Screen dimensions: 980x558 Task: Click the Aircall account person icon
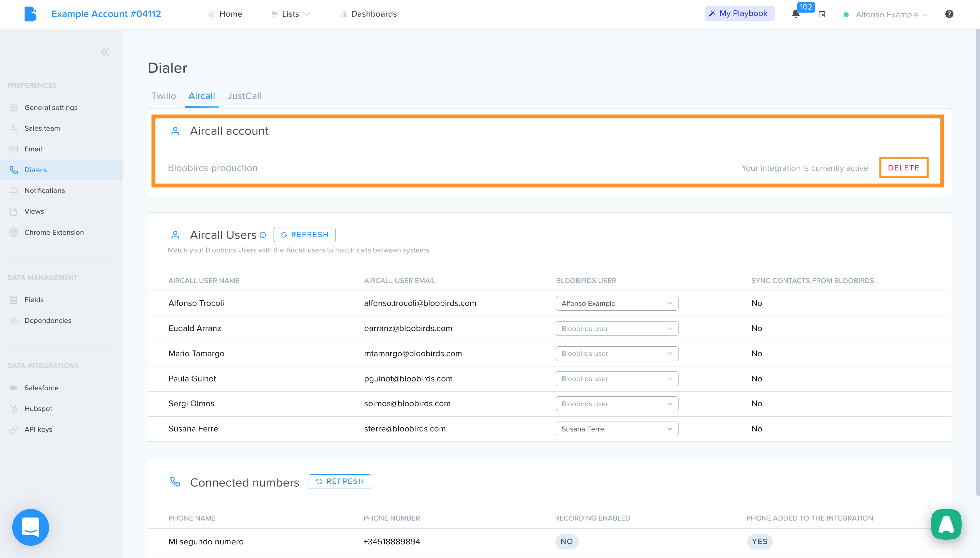(x=175, y=131)
